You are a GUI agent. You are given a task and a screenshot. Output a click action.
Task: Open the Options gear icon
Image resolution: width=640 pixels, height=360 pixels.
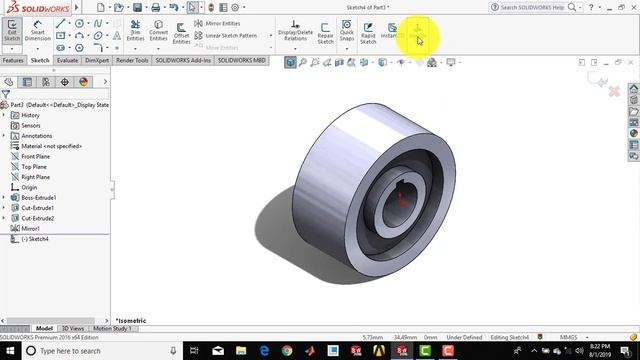235,7
